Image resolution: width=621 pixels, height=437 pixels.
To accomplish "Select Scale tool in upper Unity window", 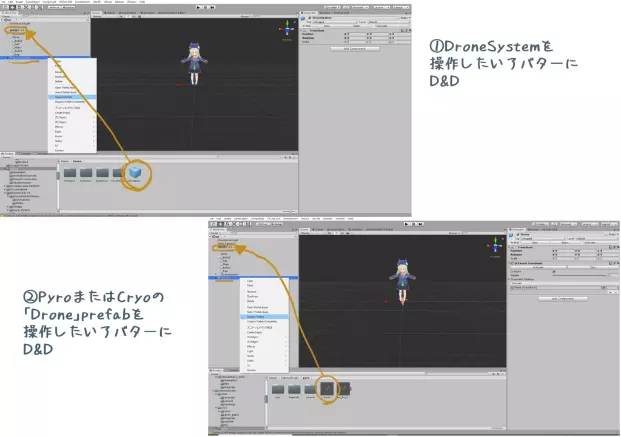I will 27,7.
